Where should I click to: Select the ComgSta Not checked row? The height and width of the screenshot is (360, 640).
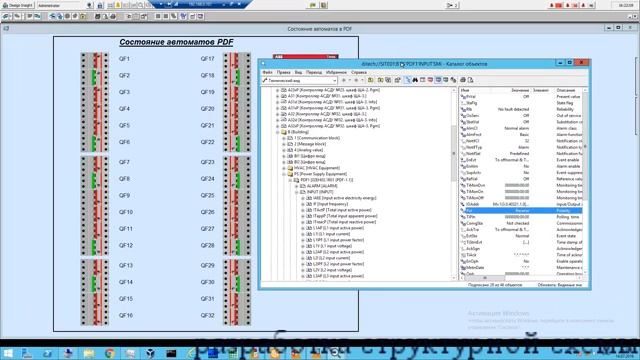point(521,223)
